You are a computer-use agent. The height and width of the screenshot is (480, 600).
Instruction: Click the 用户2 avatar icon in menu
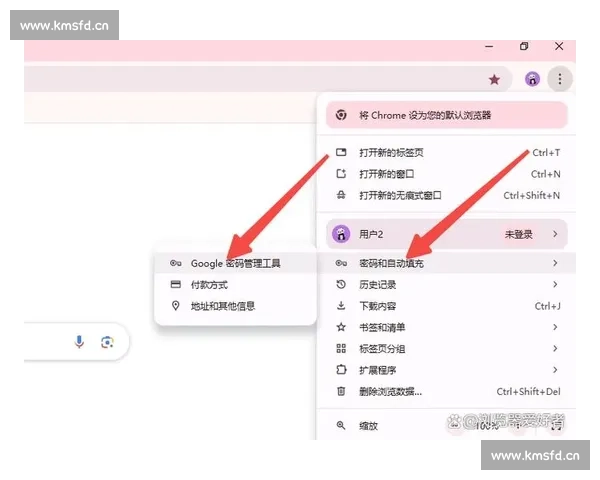tap(341, 234)
